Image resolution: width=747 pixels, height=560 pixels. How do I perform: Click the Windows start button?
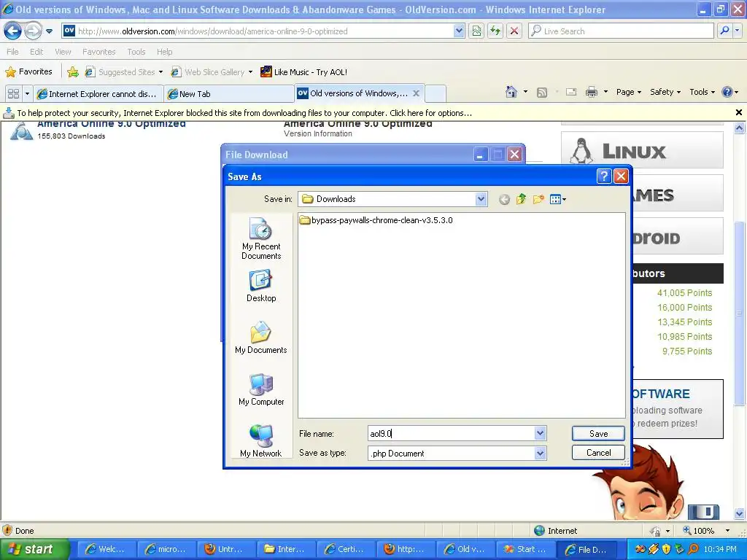[34, 549]
